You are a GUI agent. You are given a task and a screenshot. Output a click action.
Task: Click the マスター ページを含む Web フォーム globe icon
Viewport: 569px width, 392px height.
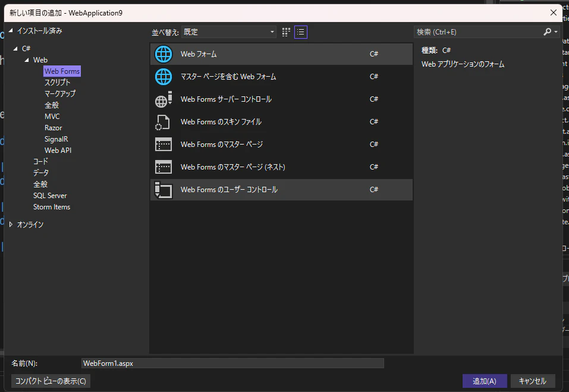click(x=164, y=77)
